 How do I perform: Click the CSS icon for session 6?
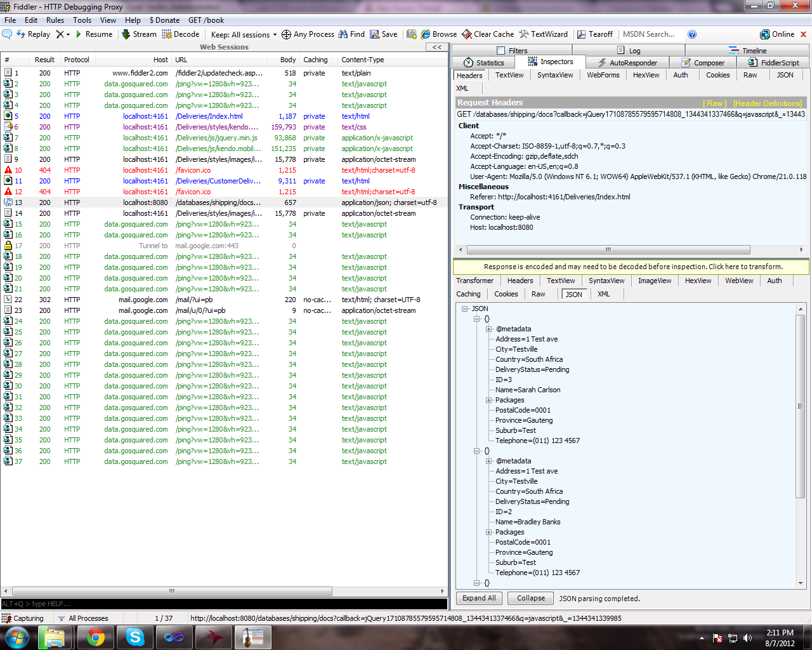(8, 127)
